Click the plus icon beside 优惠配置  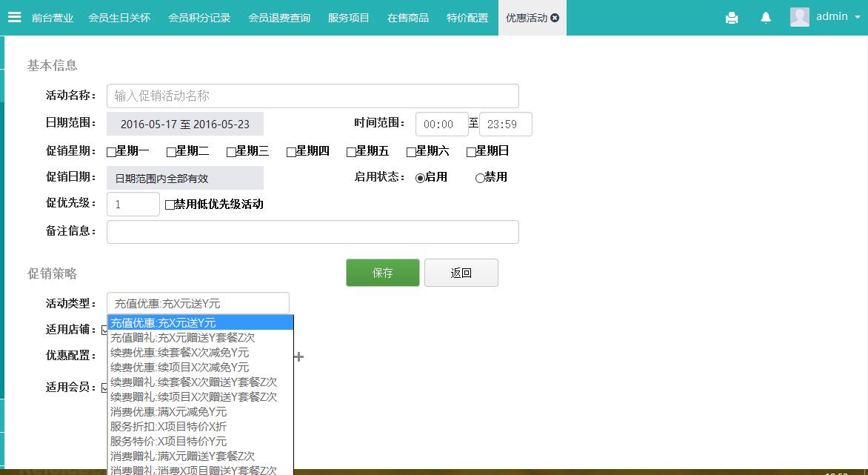pyautogui.click(x=298, y=357)
